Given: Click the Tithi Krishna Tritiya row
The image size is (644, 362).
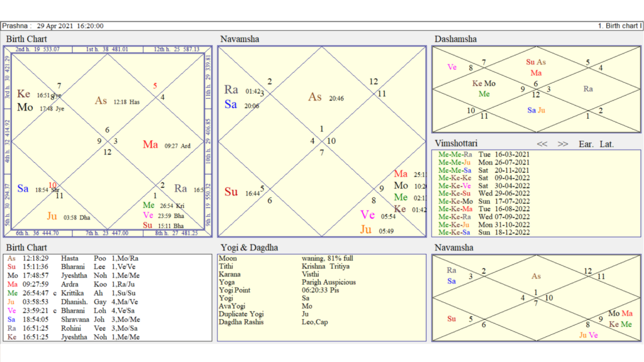Looking at the screenshot, I should [284, 266].
